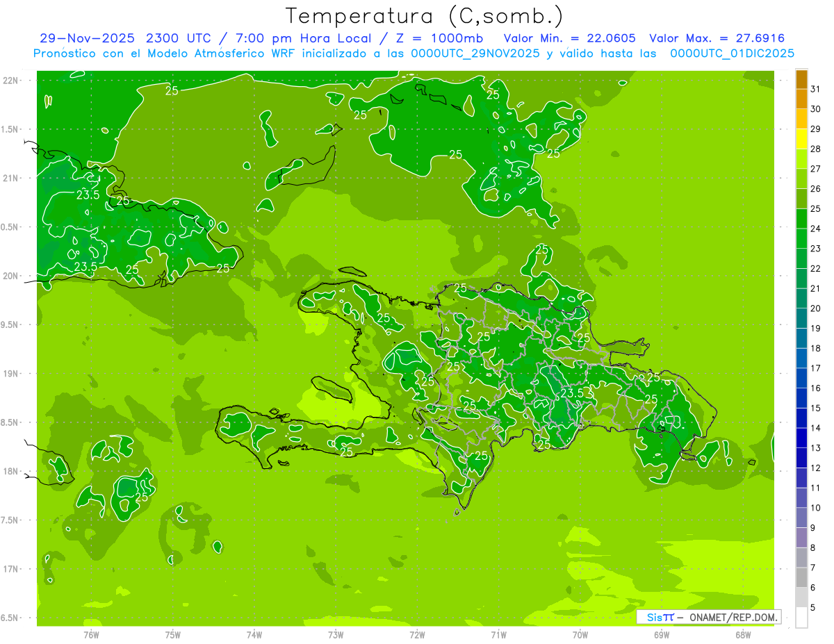Image resolution: width=834 pixels, height=644 pixels.
Task: Click the "6.5N" latitude axis label
Action: pos(11,618)
